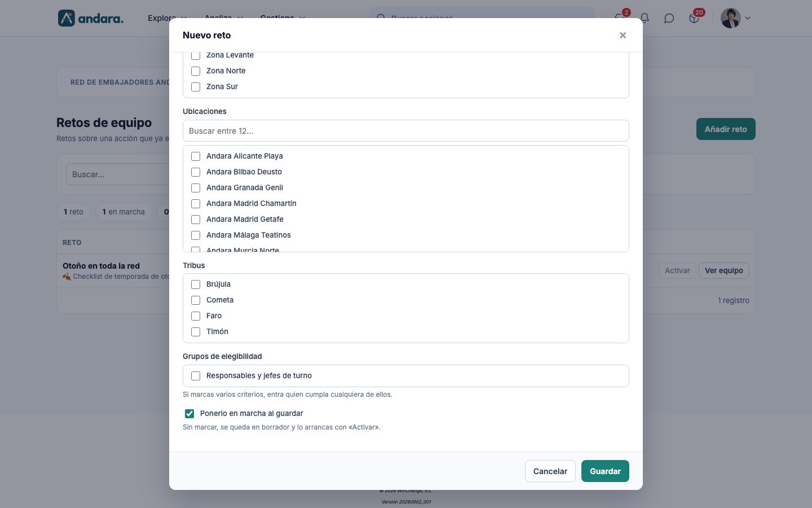Image resolution: width=812 pixels, height=508 pixels.
Task: Select Andara Málaga Teatinos location
Action: click(196, 235)
